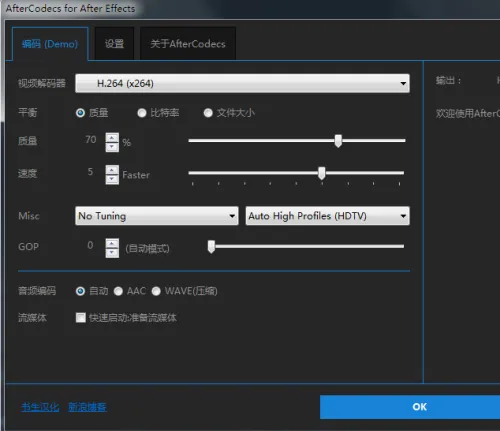Select the 比特率 radio button

coord(142,113)
